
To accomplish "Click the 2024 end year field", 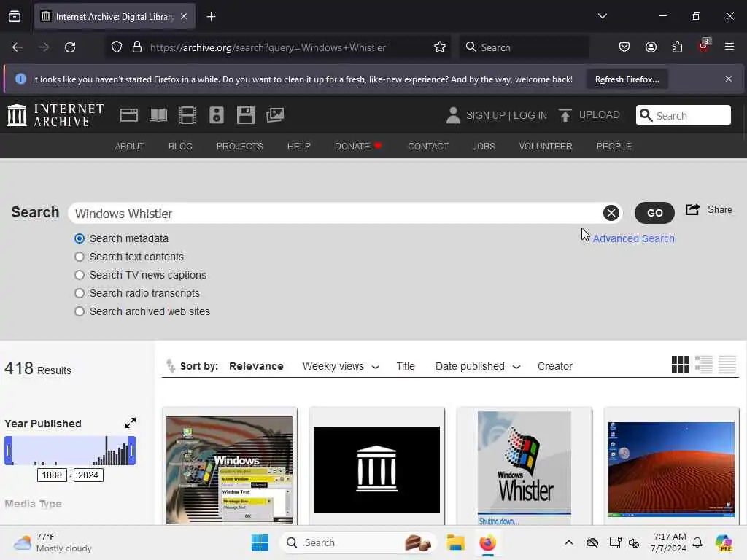I will click(88, 475).
